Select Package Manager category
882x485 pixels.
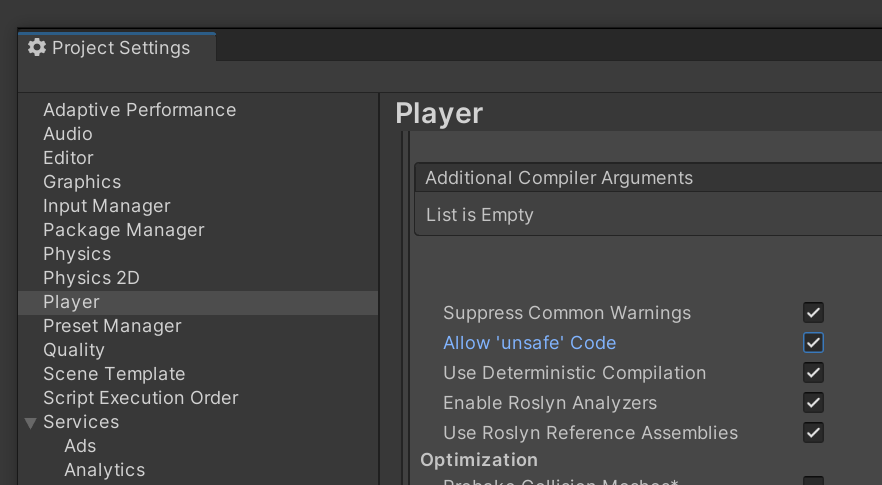coord(123,230)
